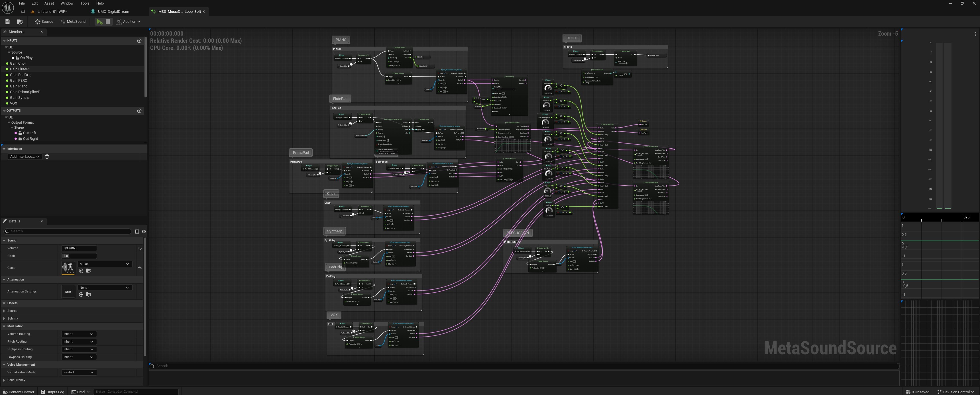Image resolution: width=980 pixels, height=395 pixels.
Task: Use selected asset for Attenuation Settings
Action: point(81,295)
